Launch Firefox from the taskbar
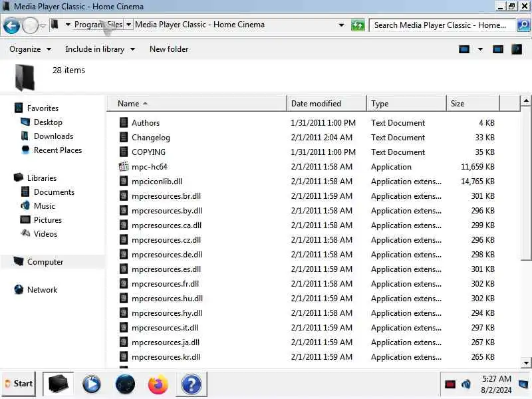Viewport: 532px width, 399px height. coord(158,384)
